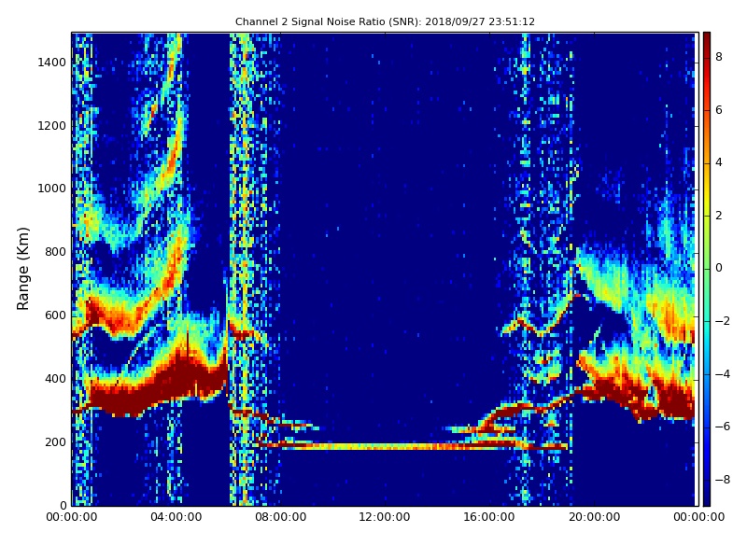Screen dimensions: 747x560
Task: Click the 04:00:00 time axis label
Action: click(x=176, y=517)
